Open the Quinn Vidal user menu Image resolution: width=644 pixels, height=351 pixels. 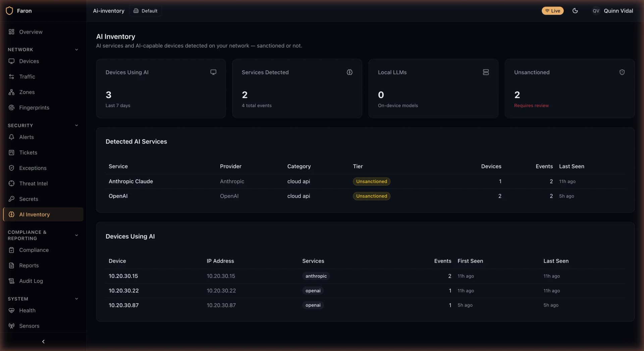pyautogui.click(x=612, y=11)
